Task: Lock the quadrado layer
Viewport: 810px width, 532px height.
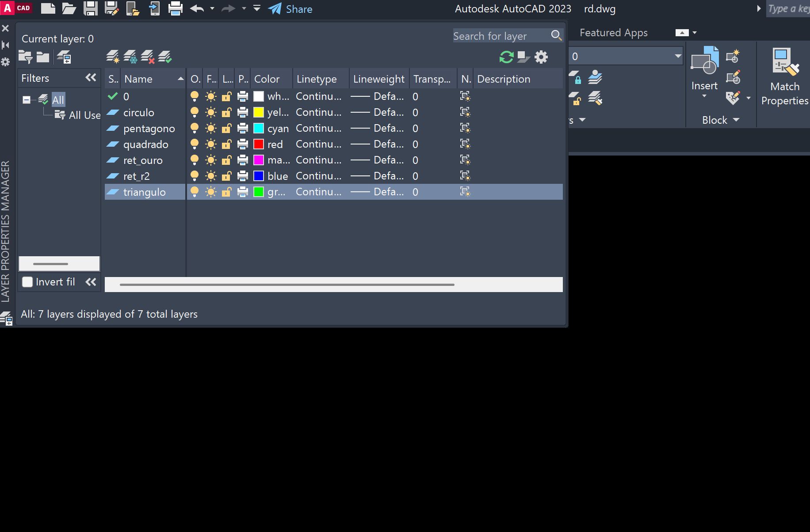Action: click(x=226, y=144)
